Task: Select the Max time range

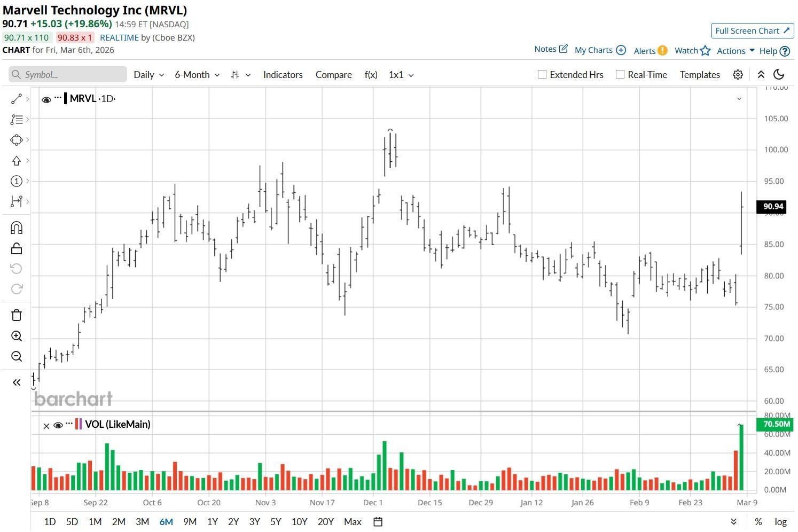Action: (x=353, y=522)
